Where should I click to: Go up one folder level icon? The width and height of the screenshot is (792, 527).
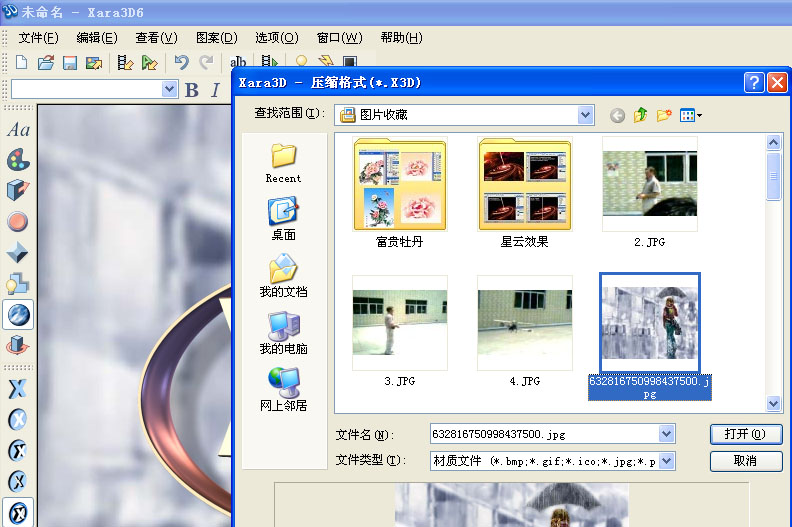[640, 115]
